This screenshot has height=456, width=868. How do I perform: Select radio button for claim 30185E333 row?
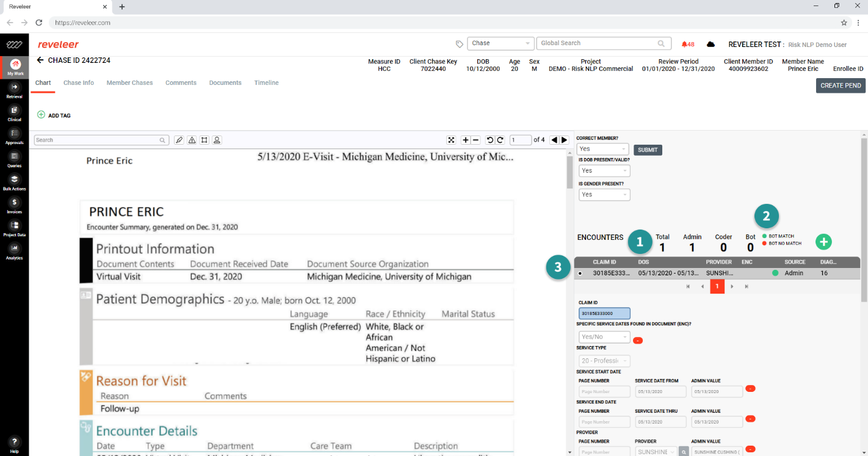580,273
